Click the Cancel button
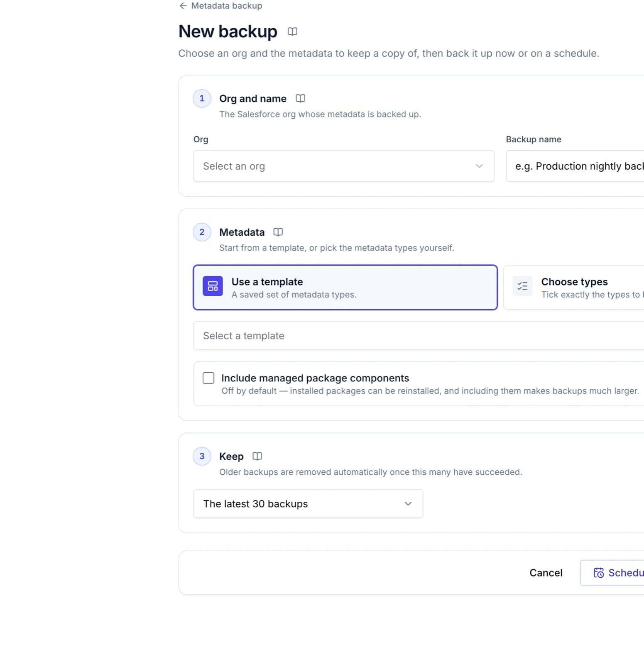This screenshot has height=664, width=644. [x=546, y=573]
